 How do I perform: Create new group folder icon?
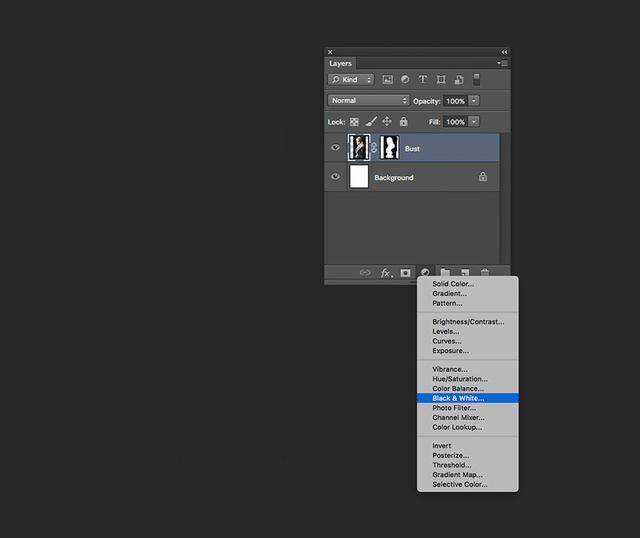(x=445, y=272)
